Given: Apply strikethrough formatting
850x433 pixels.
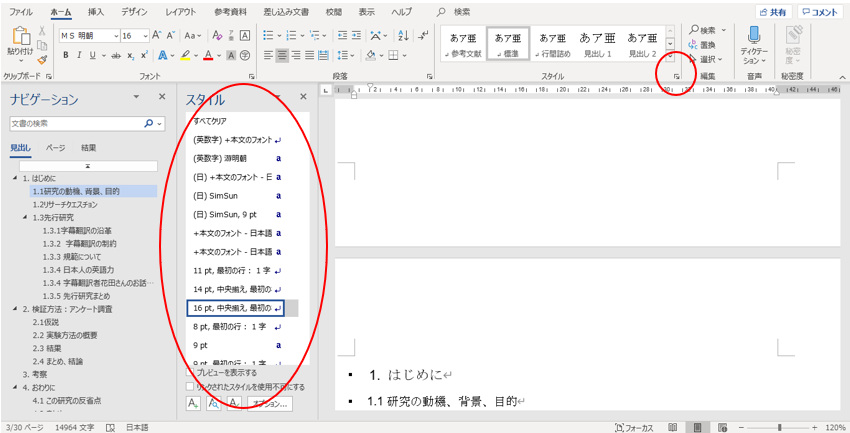Looking at the screenshot, I should coord(116,55).
